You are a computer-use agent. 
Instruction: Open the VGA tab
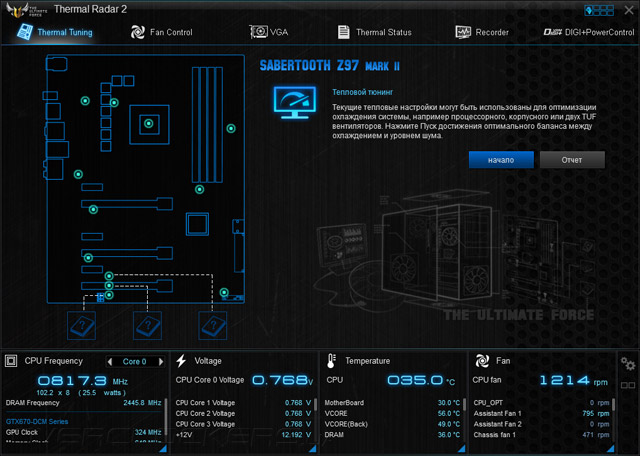269,32
